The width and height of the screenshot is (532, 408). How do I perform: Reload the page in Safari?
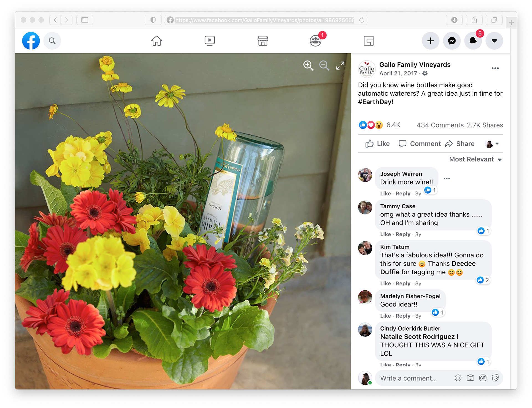362,20
